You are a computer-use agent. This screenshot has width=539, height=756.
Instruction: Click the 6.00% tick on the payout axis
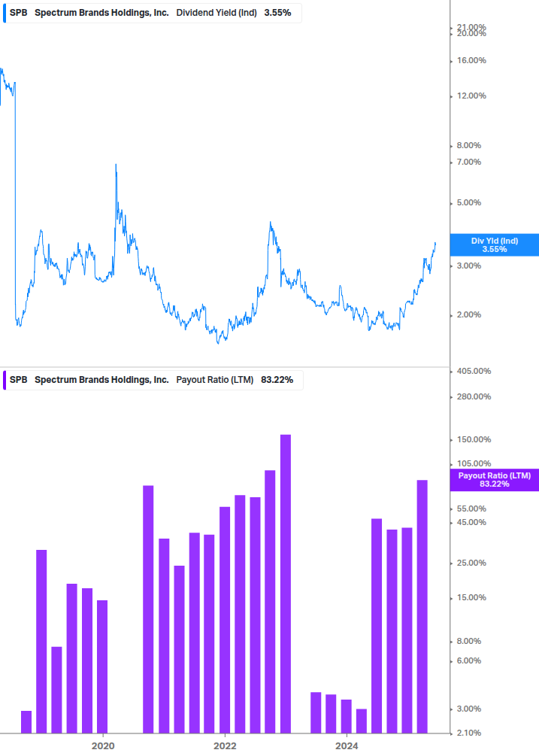pos(468,661)
